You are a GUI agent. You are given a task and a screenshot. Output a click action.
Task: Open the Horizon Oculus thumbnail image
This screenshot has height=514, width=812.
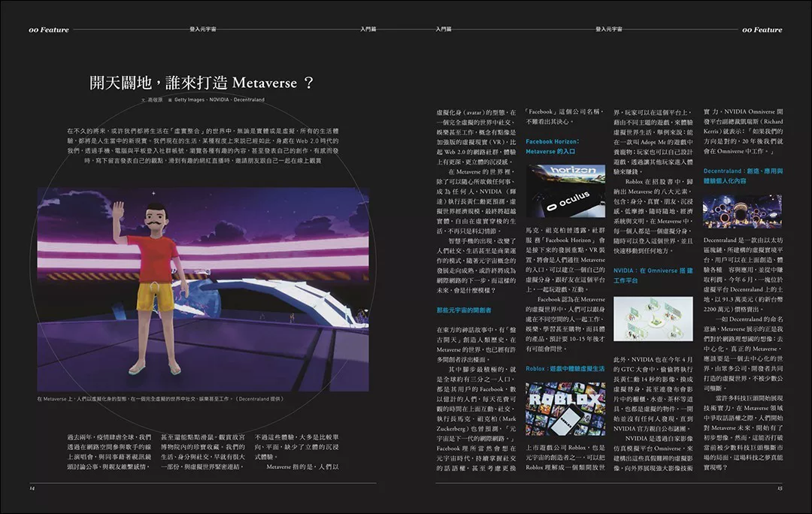565,191
